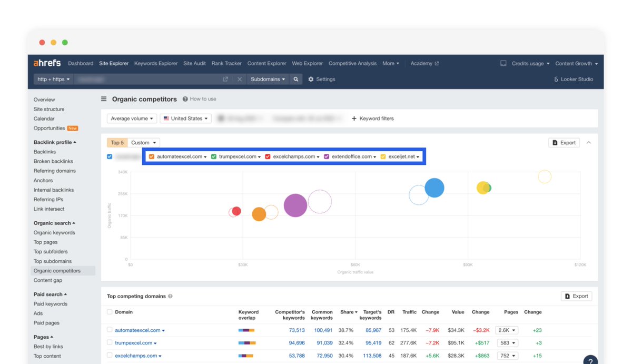Toggle the hamburger sidebar menu icon

point(104,99)
